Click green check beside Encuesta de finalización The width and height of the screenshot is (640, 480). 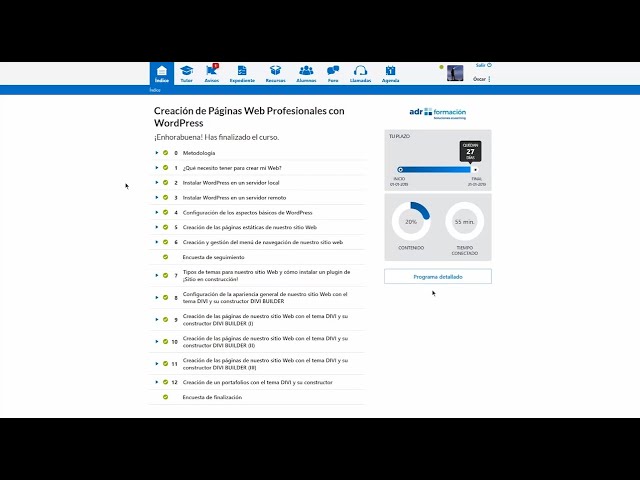pos(165,397)
